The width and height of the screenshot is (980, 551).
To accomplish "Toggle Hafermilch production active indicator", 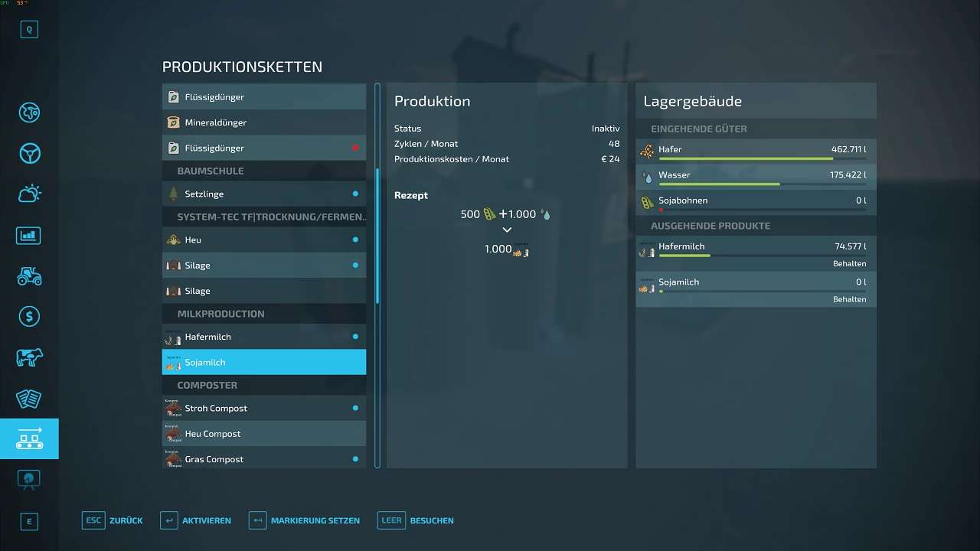I will 355,337.
